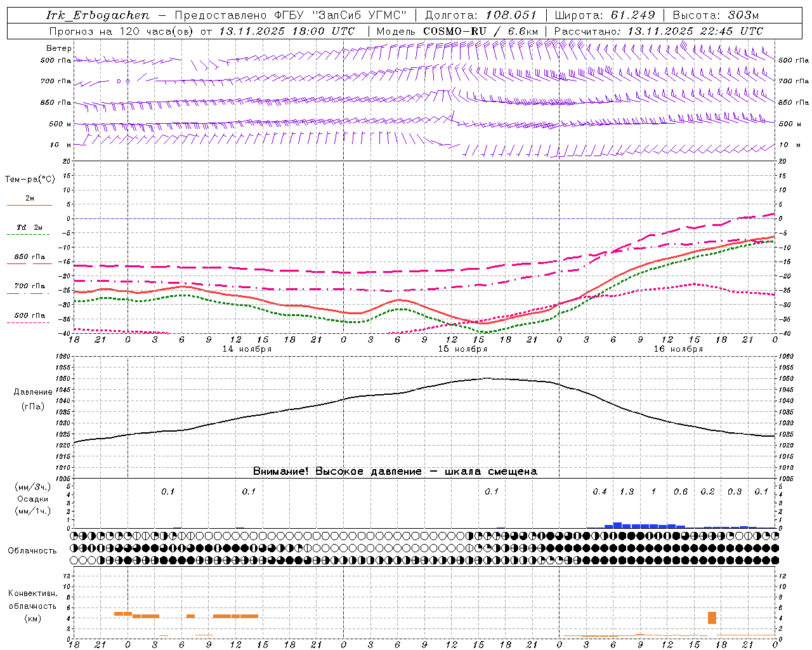Click the (мм/3ч.) precipitation unit label
The image size is (812, 650).
click(32, 487)
